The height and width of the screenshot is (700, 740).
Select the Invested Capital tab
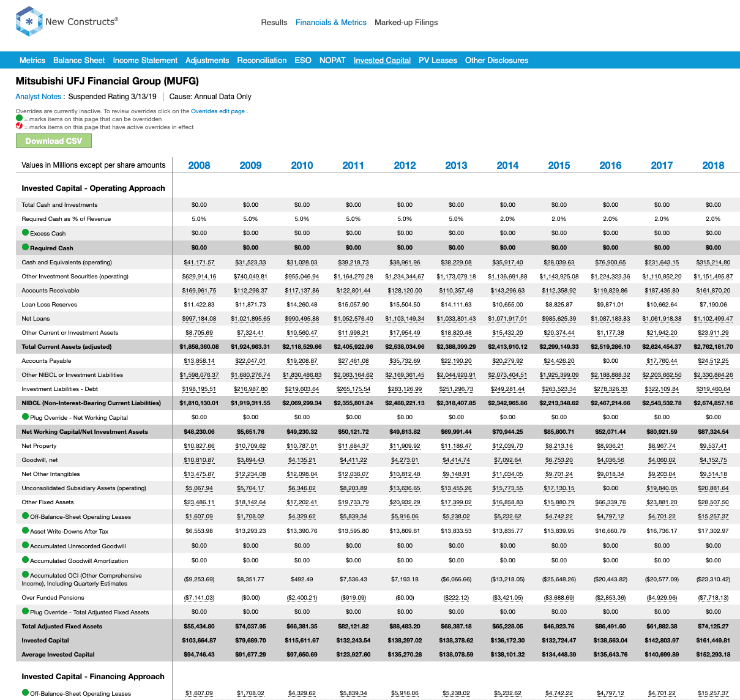(382, 61)
